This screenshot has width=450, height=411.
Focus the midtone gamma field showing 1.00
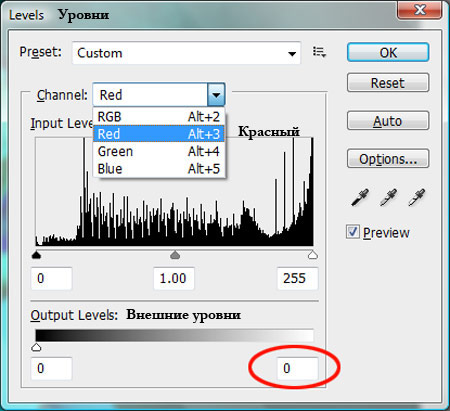point(174,278)
